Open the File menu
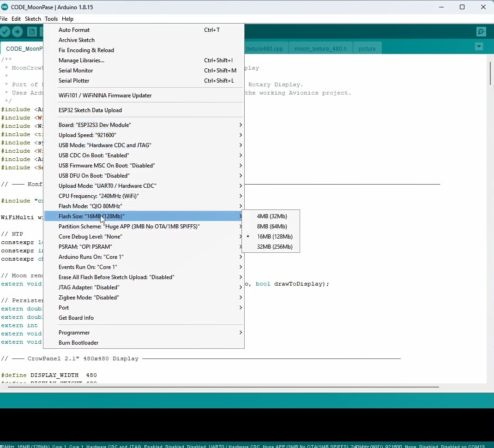The image size is (494, 448). coord(4,19)
